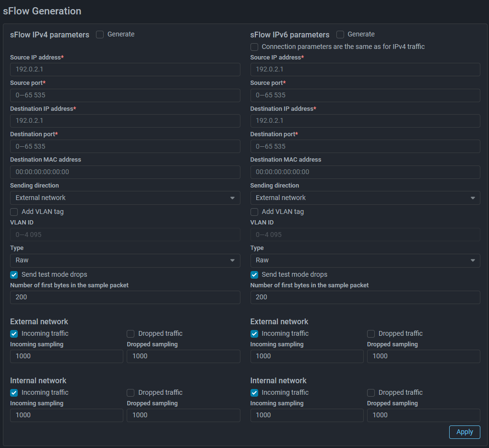The height and width of the screenshot is (448, 489).
Task: Toggle IPv6 Add VLAN tag checkbox
Action: click(254, 212)
